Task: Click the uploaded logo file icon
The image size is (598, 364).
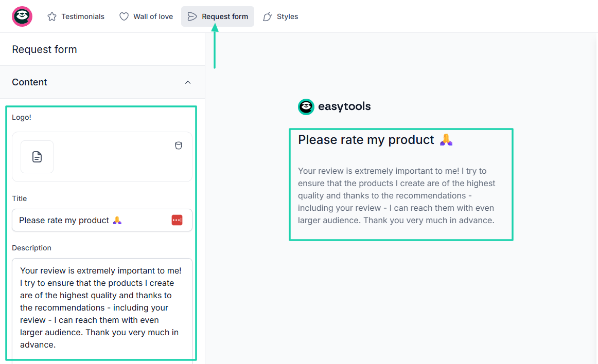Action: 37,157
